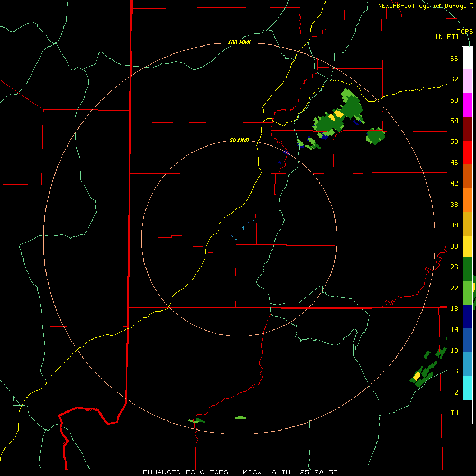476x476 pixels.
Task: Click the dark orange 42-46 kft legend swatch
Action: click(467, 176)
